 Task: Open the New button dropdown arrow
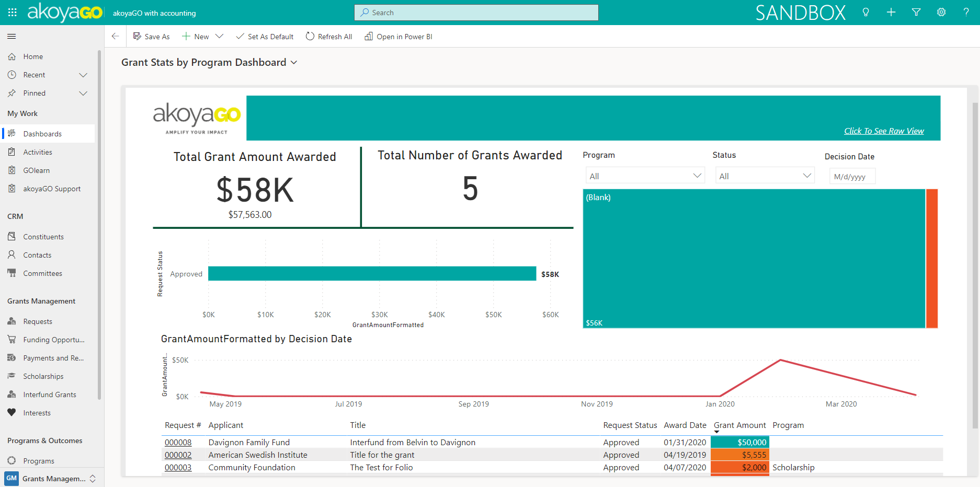point(220,36)
